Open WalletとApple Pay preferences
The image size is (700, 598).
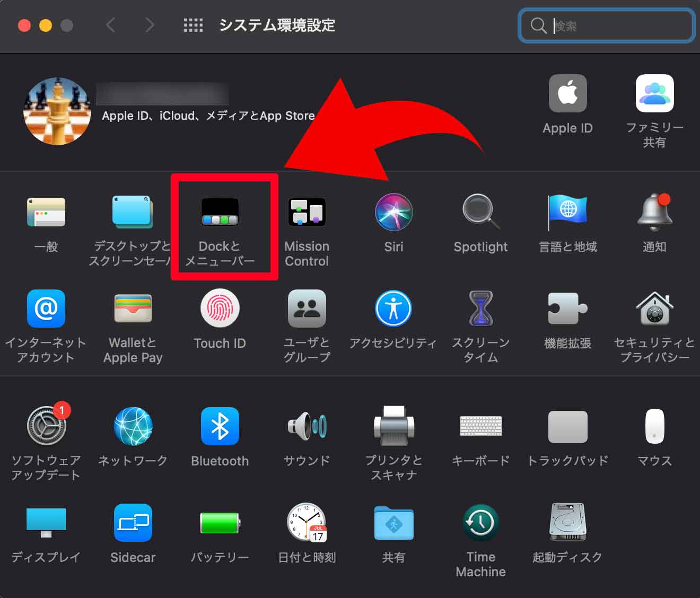(x=133, y=309)
